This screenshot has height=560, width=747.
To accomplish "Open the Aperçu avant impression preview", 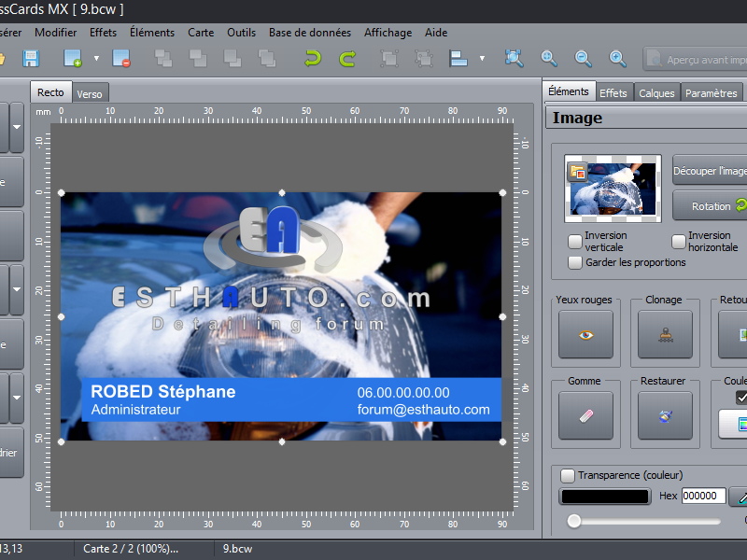I will coord(696,59).
